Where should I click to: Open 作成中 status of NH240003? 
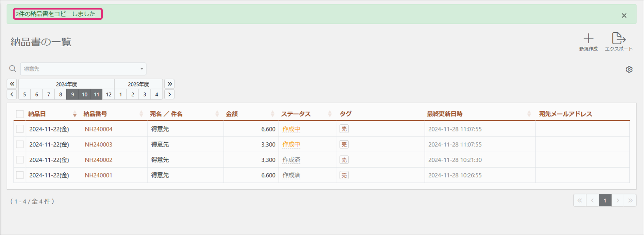[x=291, y=144]
